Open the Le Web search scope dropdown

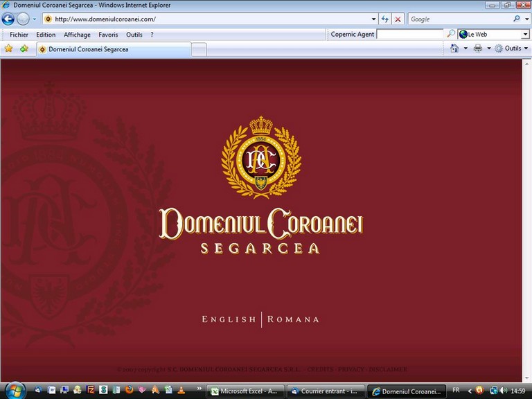[x=524, y=34]
